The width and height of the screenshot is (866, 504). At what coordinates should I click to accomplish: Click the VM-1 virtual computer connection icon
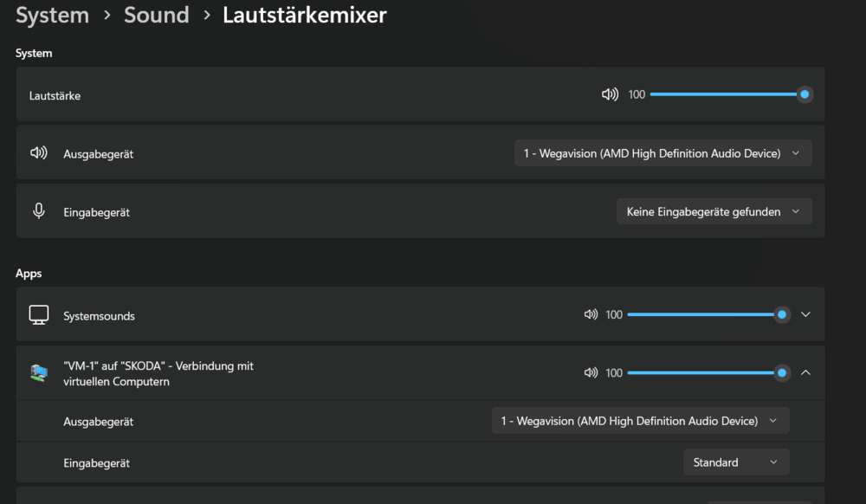[39, 373]
